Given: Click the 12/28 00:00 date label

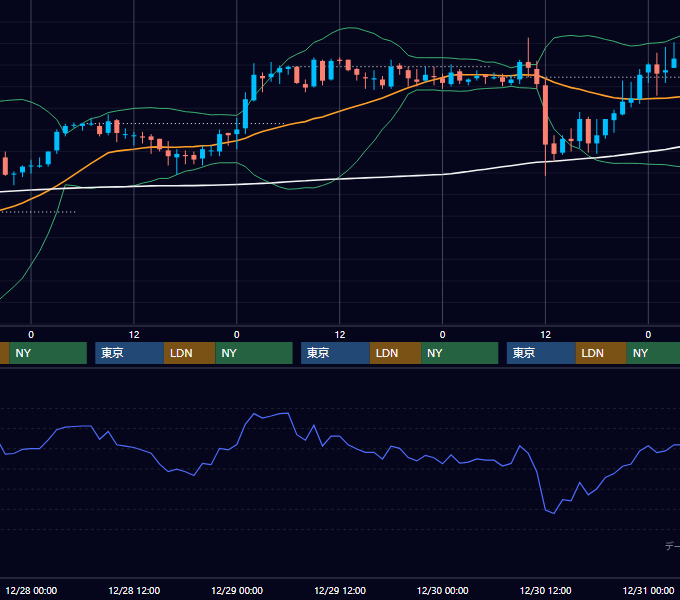Looking at the screenshot, I should tap(31, 590).
